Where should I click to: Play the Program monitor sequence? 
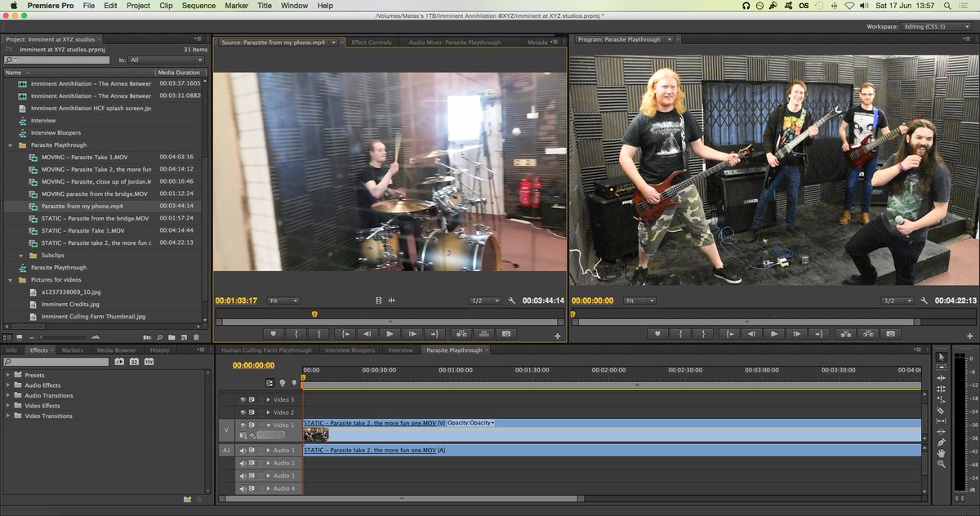tap(774, 333)
